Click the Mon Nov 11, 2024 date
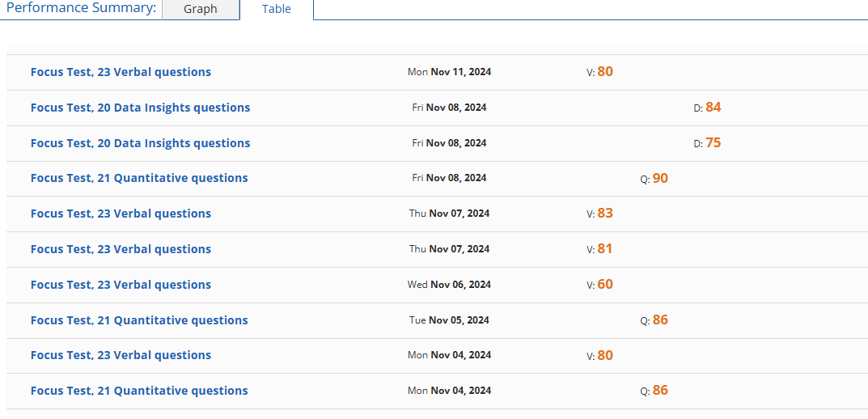The image size is (868, 419). click(449, 72)
